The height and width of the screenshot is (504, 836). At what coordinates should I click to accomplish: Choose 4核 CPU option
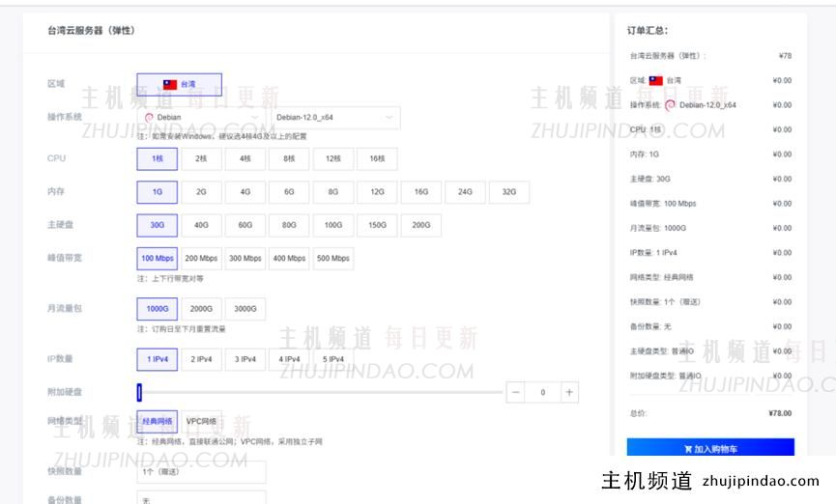click(245, 158)
